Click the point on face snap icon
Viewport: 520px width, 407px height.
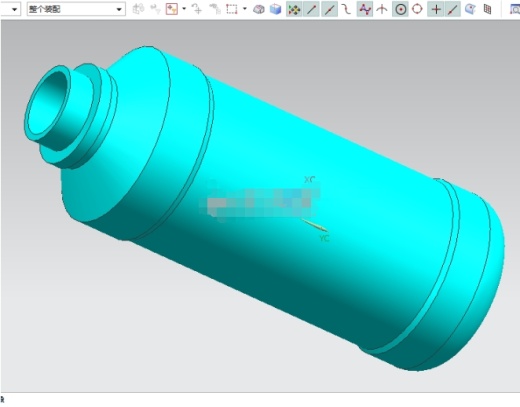pyautogui.click(x=470, y=9)
